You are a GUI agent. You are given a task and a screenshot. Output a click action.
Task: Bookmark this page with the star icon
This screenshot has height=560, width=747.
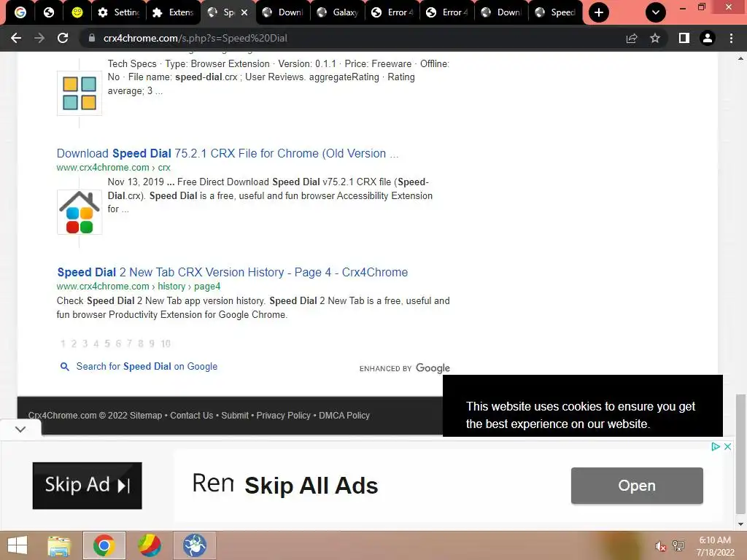pyautogui.click(x=655, y=38)
